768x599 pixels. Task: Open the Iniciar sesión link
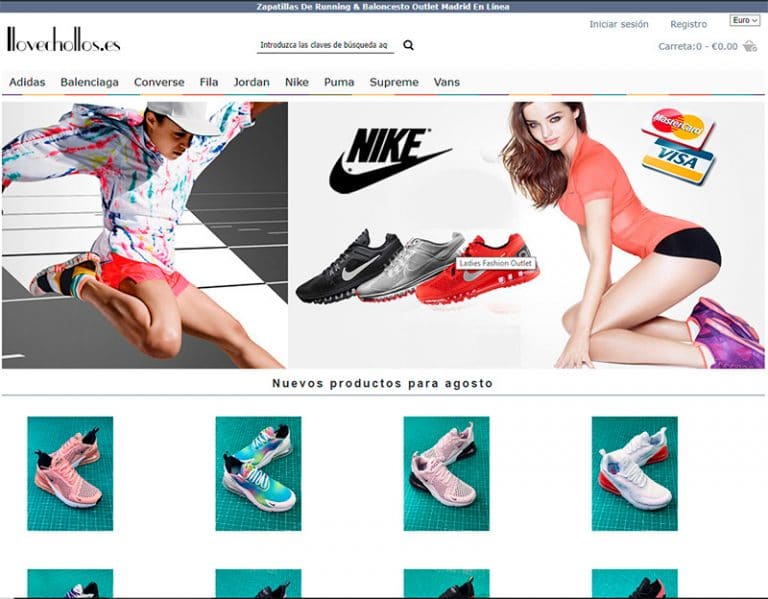pyautogui.click(x=619, y=24)
